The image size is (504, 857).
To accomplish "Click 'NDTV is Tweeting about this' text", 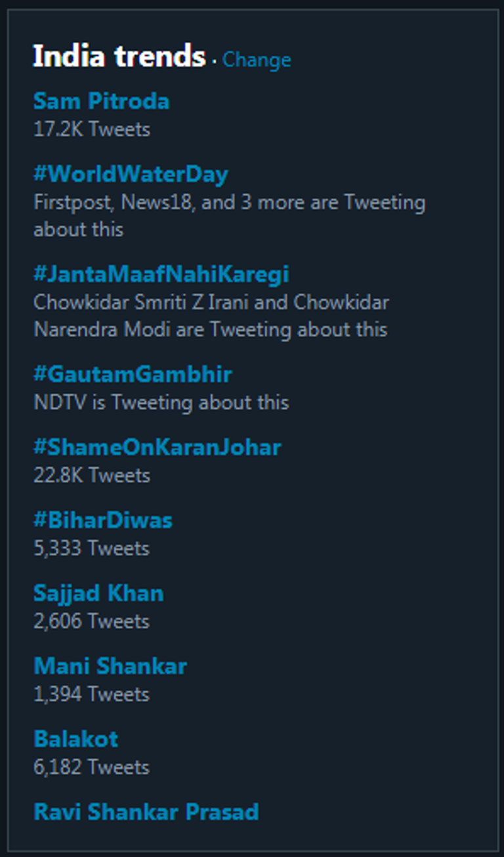I will tap(161, 402).
